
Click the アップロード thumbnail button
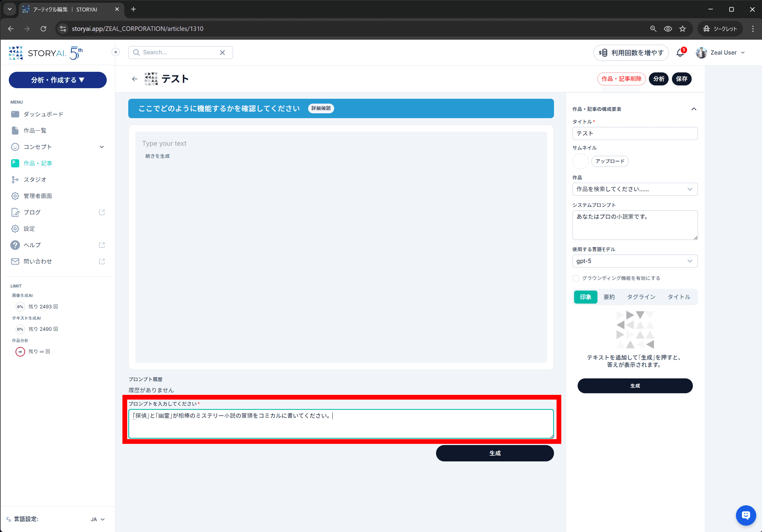[x=610, y=161]
